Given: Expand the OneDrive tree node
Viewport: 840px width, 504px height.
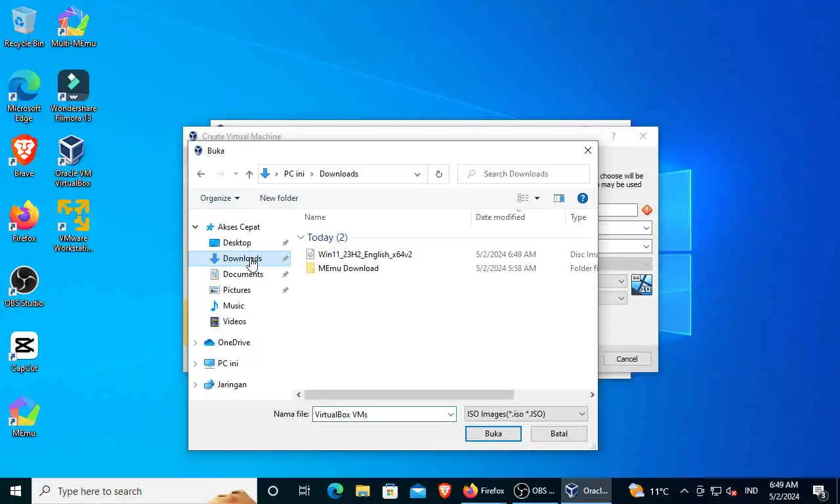Looking at the screenshot, I should coord(195,343).
